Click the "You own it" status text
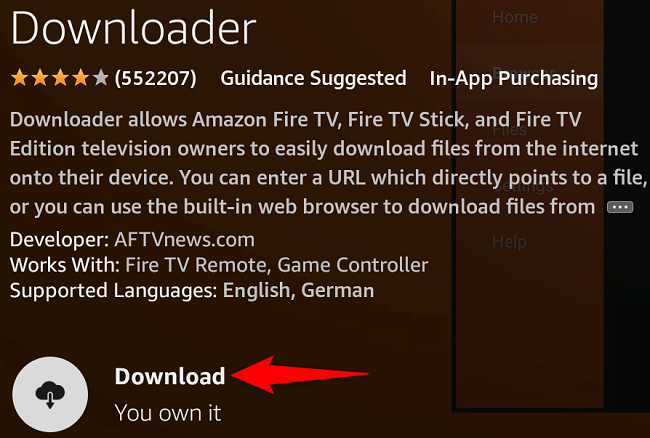The image size is (650, 438). coord(168,413)
